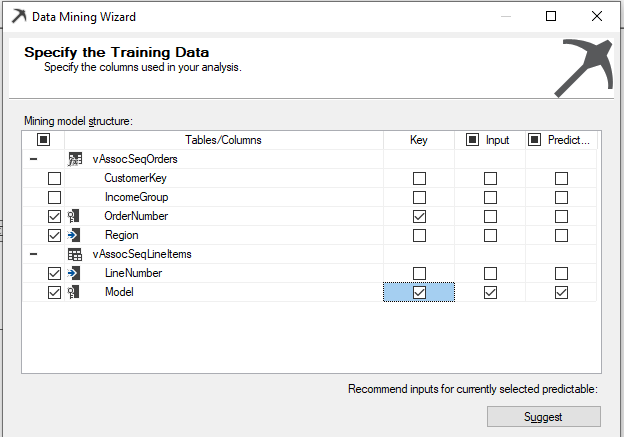Click the vAssocSeqOrders case table icon
624x437 pixels.
[75, 159]
